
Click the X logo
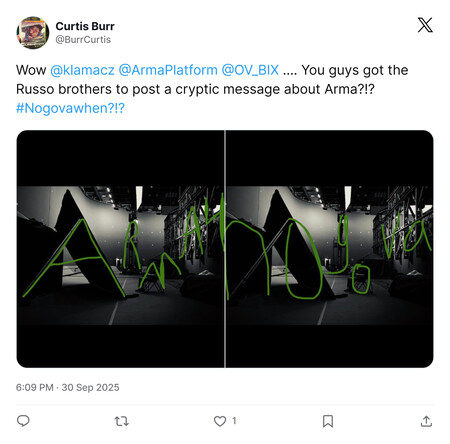click(425, 25)
